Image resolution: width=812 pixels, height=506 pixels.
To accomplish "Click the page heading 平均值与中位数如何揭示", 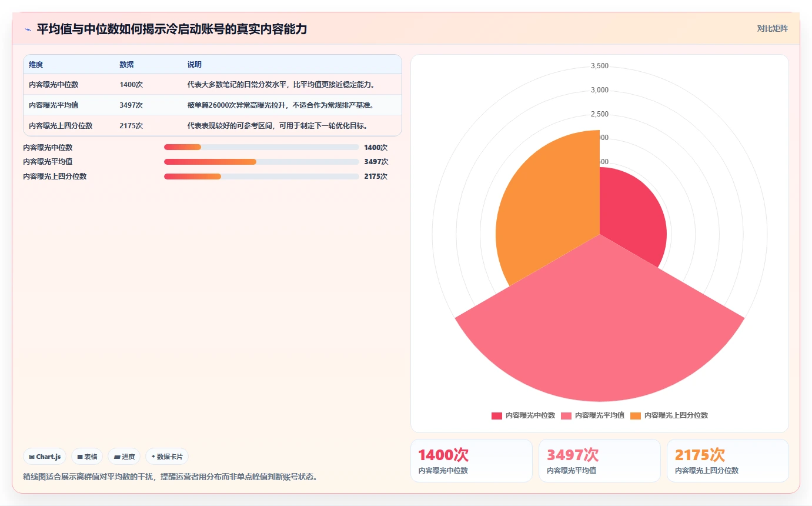I will tap(172, 29).
